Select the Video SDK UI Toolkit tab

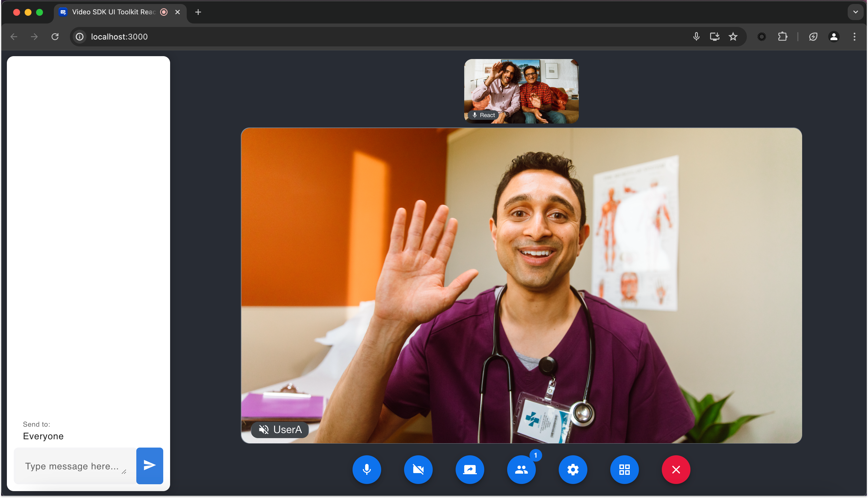[x=113, y=12]
